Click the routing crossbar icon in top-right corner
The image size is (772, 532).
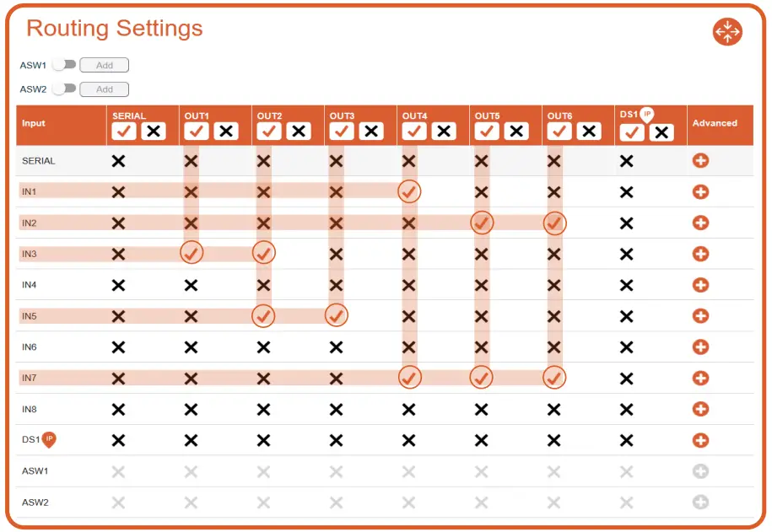726,31
